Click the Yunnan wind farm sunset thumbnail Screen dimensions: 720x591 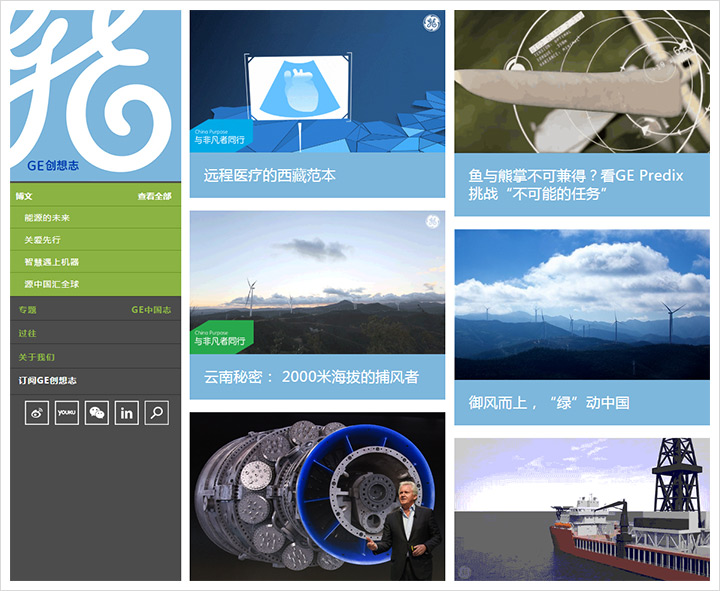point(317,282)
